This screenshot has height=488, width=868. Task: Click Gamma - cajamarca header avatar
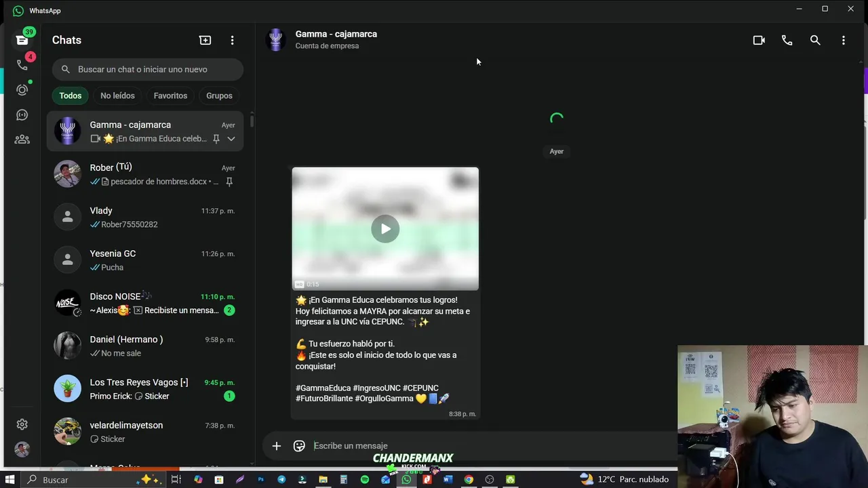click(276, 40)
